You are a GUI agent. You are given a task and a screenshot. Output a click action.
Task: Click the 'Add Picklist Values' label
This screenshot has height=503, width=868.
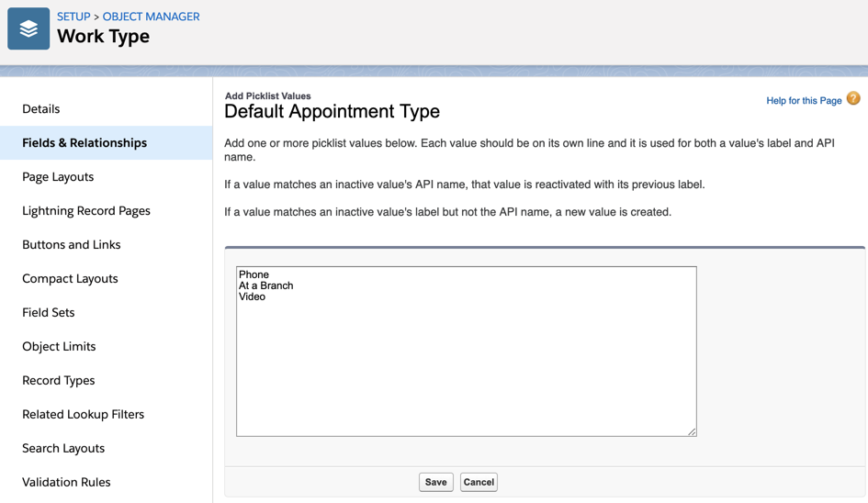click(x=268, y=95)
